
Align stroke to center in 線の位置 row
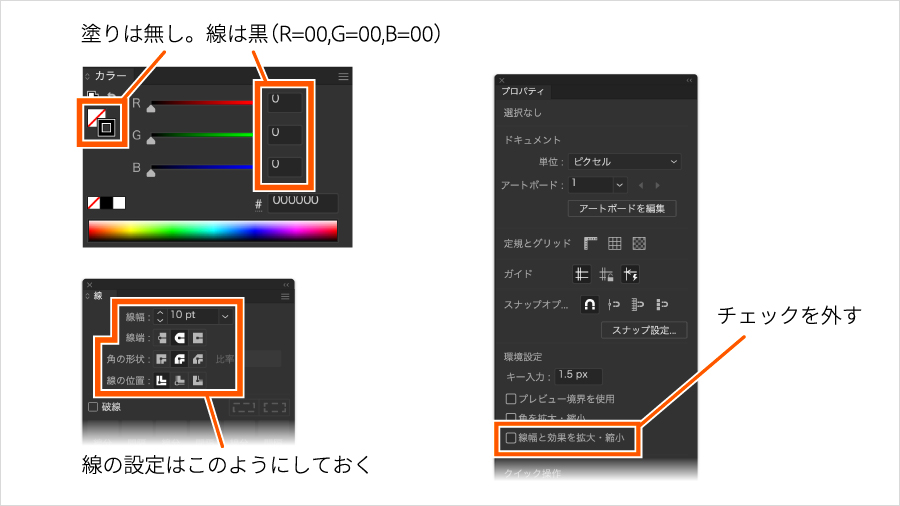(x=161, y=380)
